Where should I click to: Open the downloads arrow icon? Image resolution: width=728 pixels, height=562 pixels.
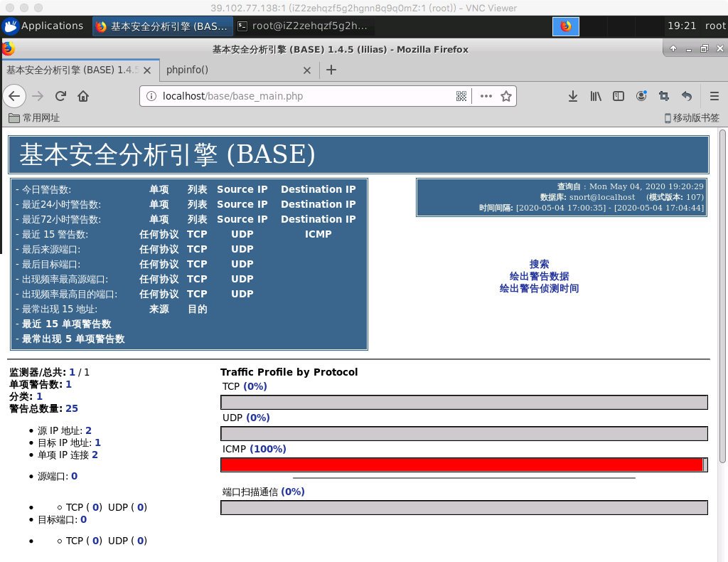573,96
